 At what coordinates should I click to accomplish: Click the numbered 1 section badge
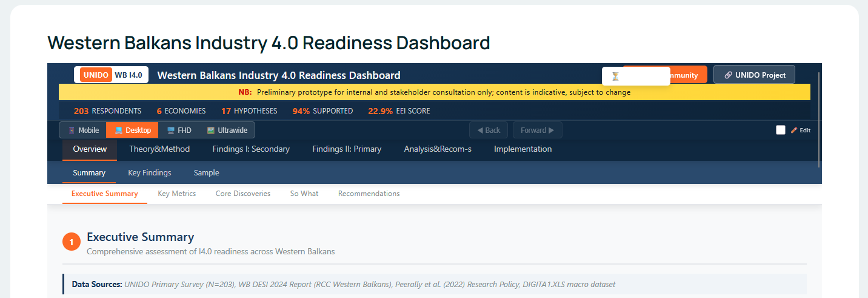click(72, 242)
